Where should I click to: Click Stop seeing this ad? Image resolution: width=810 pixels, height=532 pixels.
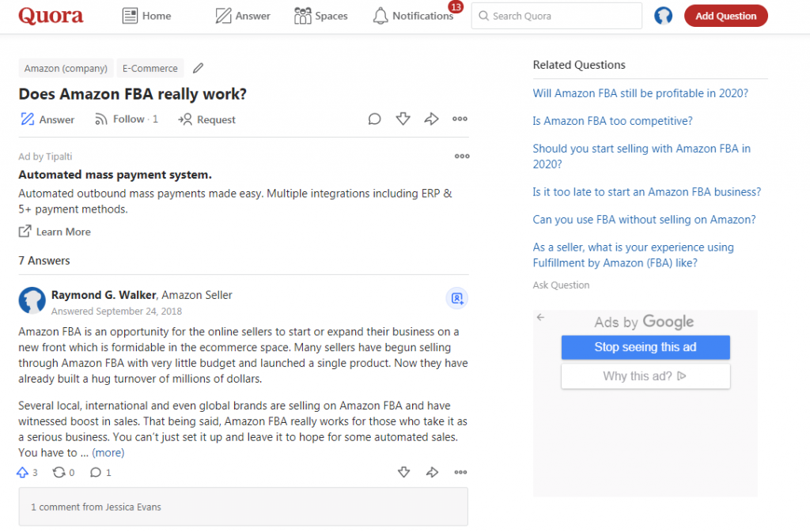[x=645, y=347]
